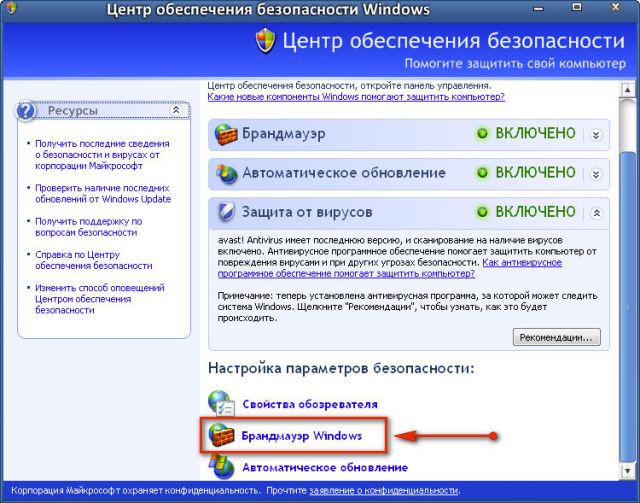Click the Автоматическое обновление globe icon in status header

click(227, 174)
